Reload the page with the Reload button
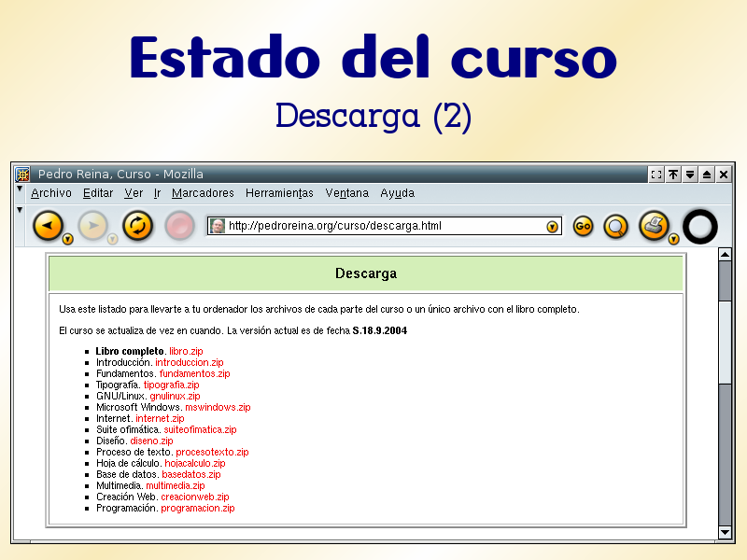Screen dimensions: 747x560 click(137, 225)
